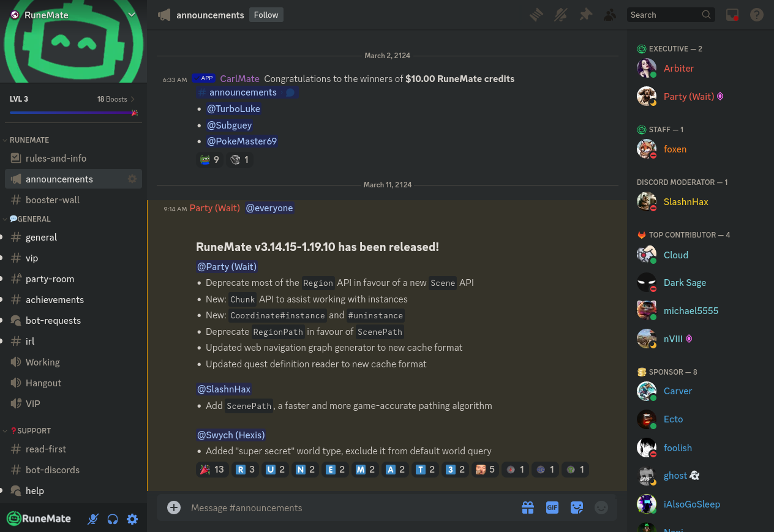
Task: Open the irl channel
Action: tap(73, 342)
